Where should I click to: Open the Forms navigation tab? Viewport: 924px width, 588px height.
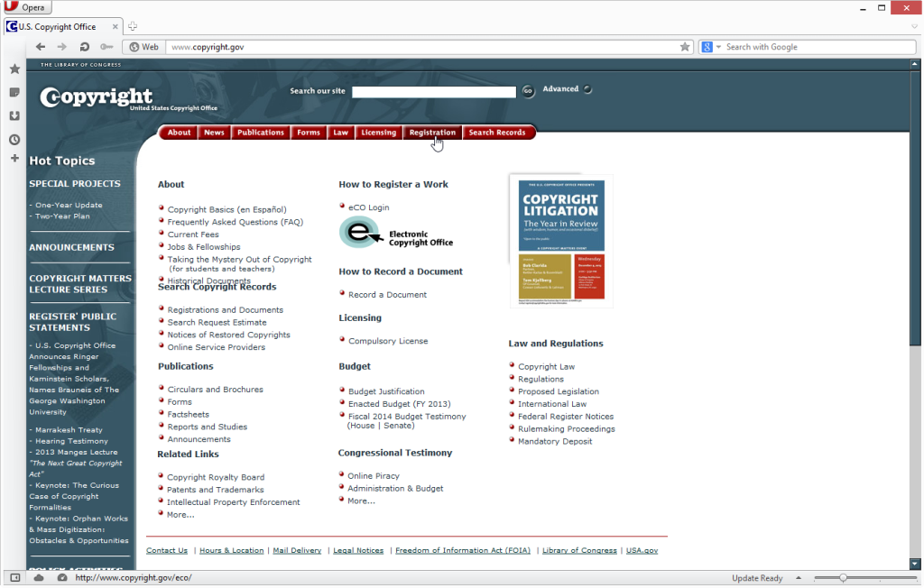pos(309,133)
